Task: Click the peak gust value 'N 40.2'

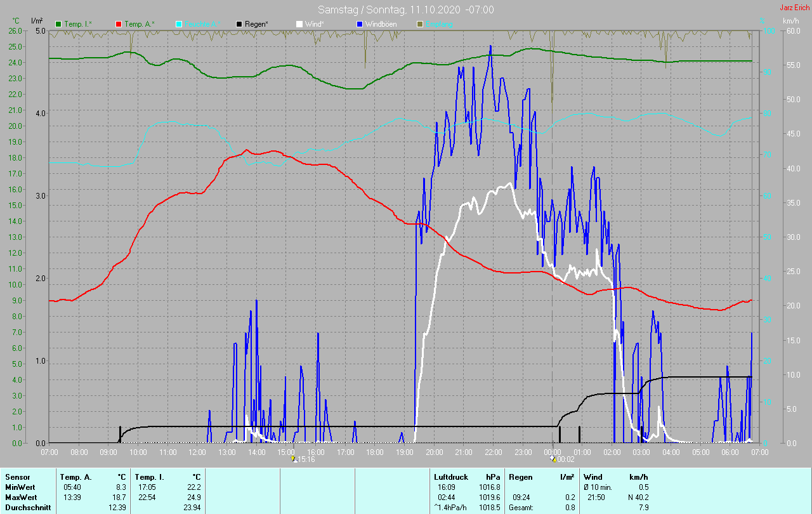Action: pyautogui.click(x=637, y=498)
